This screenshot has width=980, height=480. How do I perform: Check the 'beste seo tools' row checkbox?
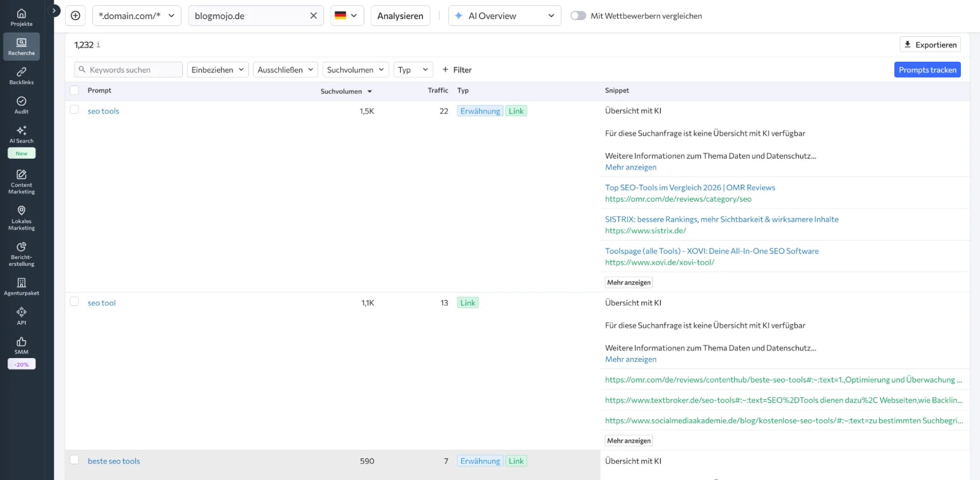pos(75,460)
